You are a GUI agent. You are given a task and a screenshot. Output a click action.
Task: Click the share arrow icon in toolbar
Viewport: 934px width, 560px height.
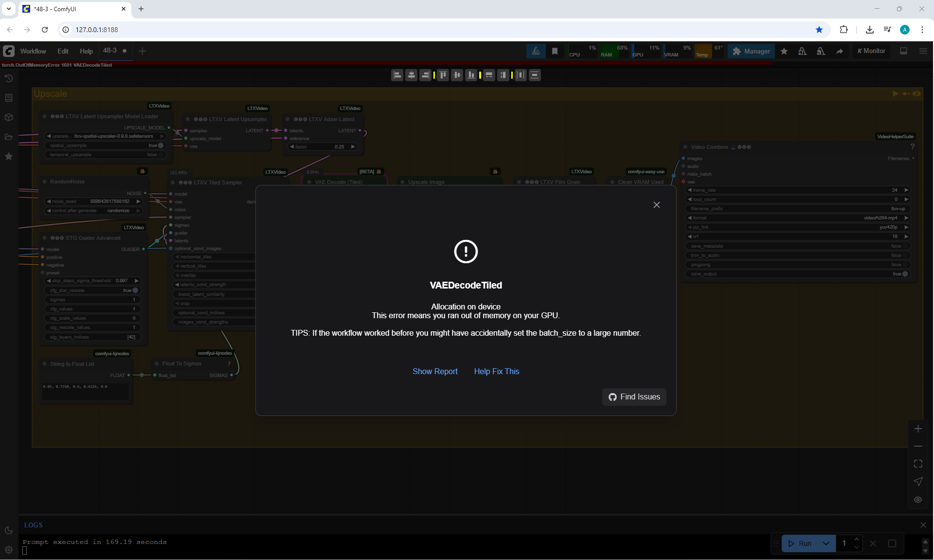coord(840,51)
